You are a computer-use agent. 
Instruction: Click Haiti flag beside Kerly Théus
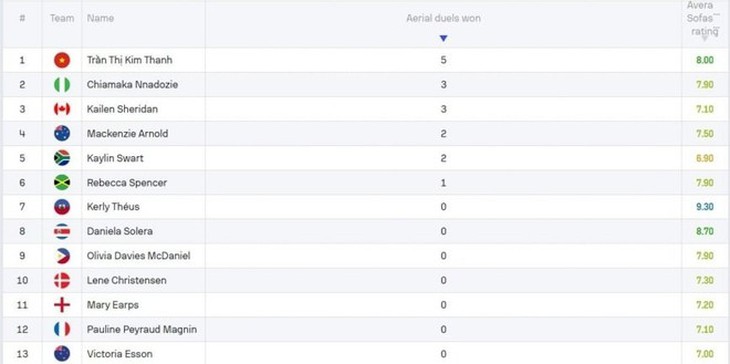(62, 207)
